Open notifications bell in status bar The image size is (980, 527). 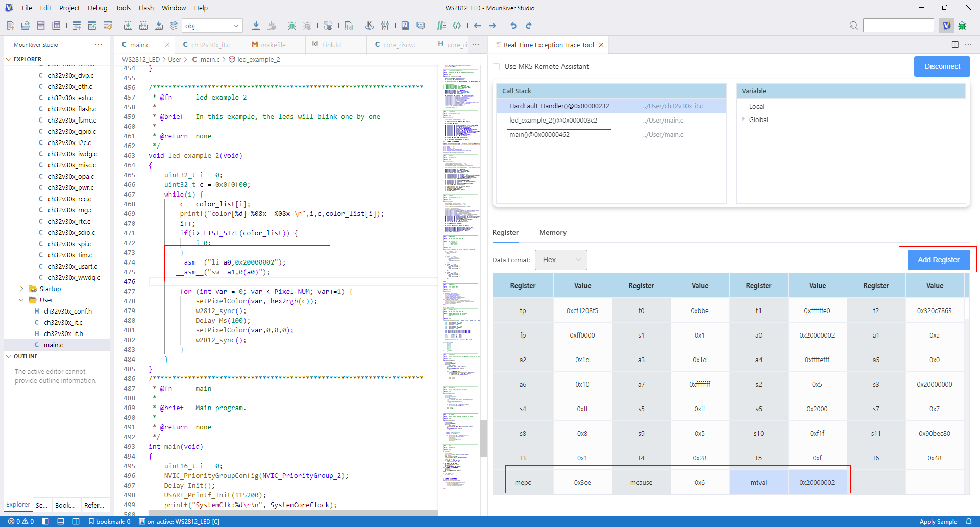click(969, 521)
